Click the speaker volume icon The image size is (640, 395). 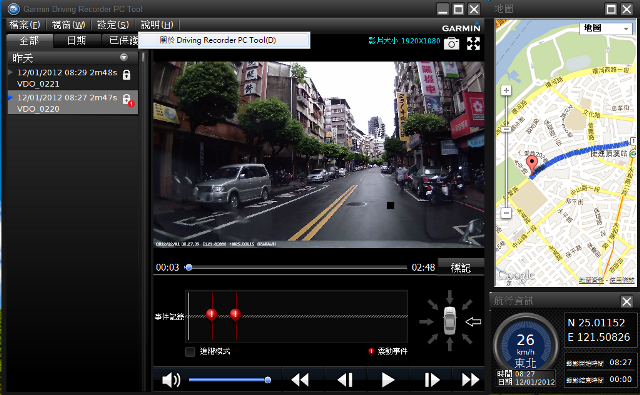[171, 380]
